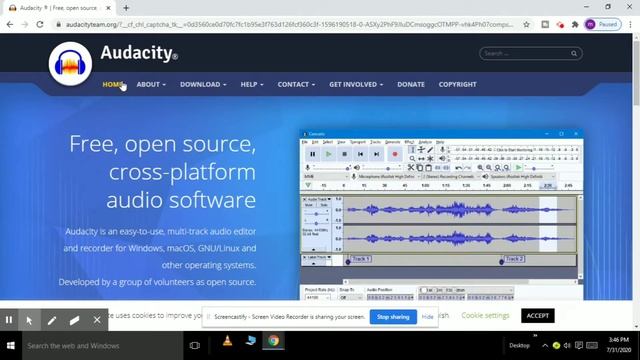This screenshot has width=640, height=360.
Task: Click the site lock icon in address bar
Action: coord(59,24)
